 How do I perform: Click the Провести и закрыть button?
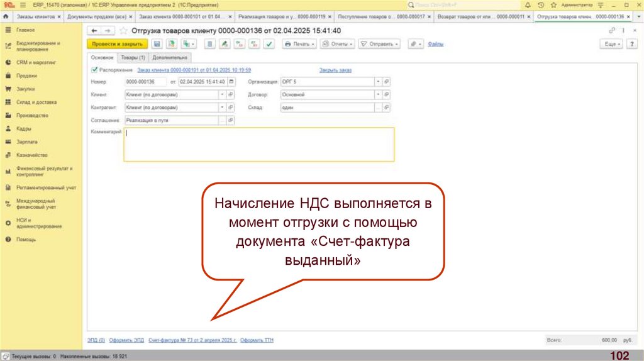coord(118,44)
